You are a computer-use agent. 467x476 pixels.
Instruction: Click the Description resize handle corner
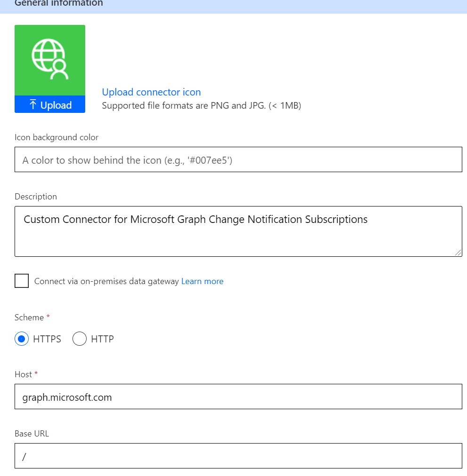click(458, 253)
